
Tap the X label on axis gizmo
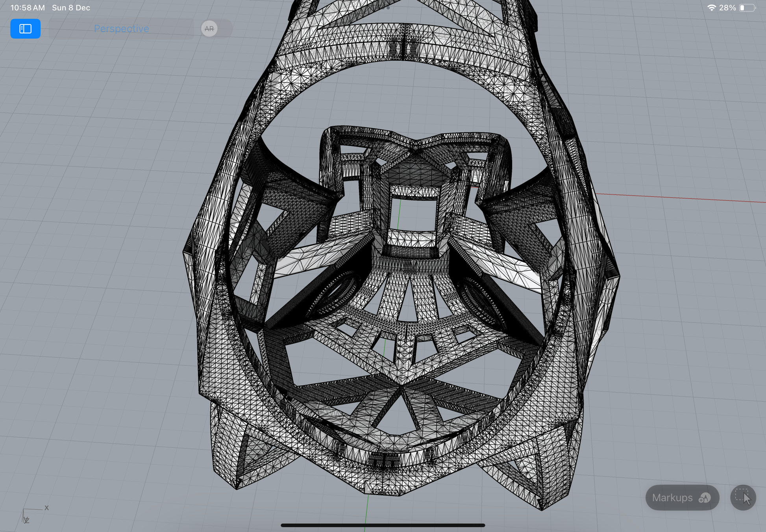(46, 508)
